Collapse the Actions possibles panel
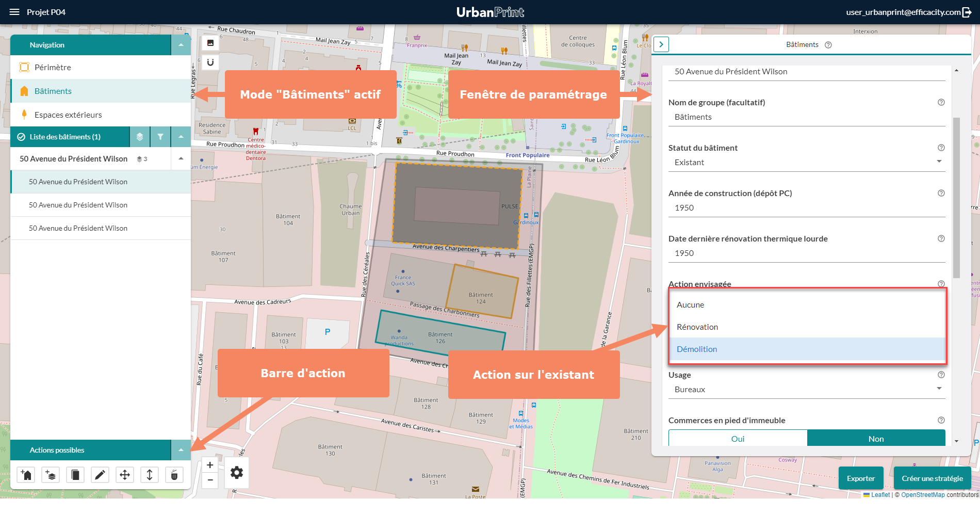 point(181,450)
